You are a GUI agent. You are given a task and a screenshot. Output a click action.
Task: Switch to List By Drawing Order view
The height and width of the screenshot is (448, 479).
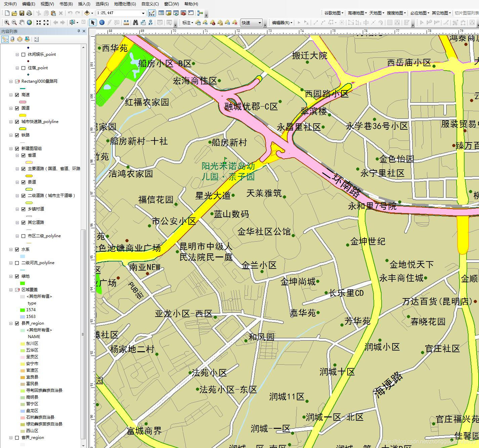point(5,39)
